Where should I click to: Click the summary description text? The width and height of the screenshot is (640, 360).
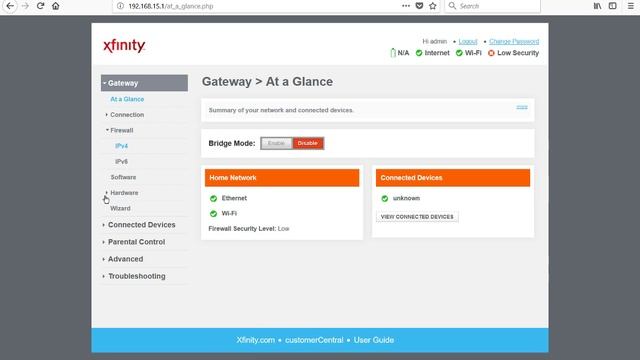[x=281, y=110]
